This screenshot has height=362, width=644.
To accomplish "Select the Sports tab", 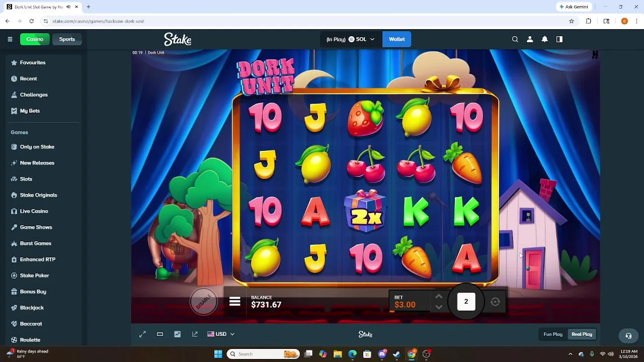I will [67, 39].
